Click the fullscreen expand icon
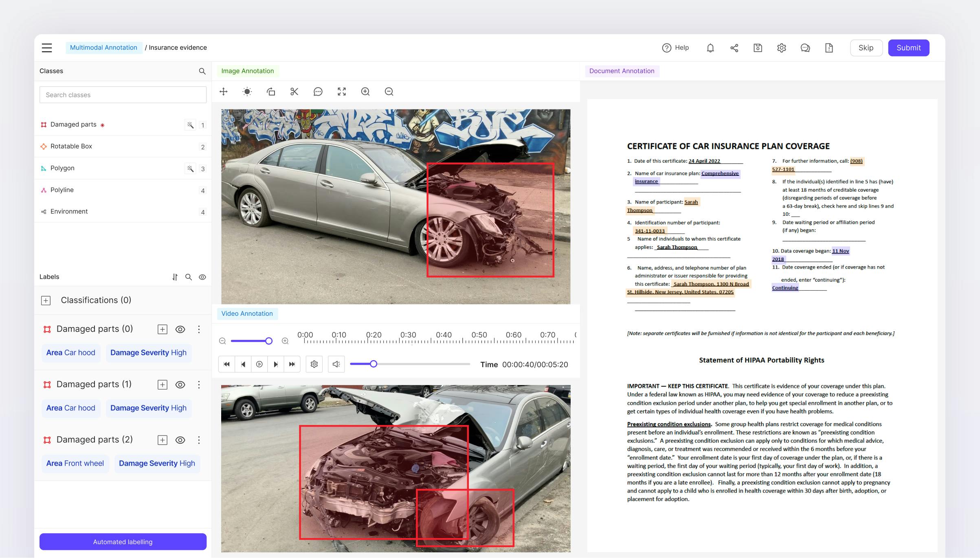980x558 pixels. 341,92
